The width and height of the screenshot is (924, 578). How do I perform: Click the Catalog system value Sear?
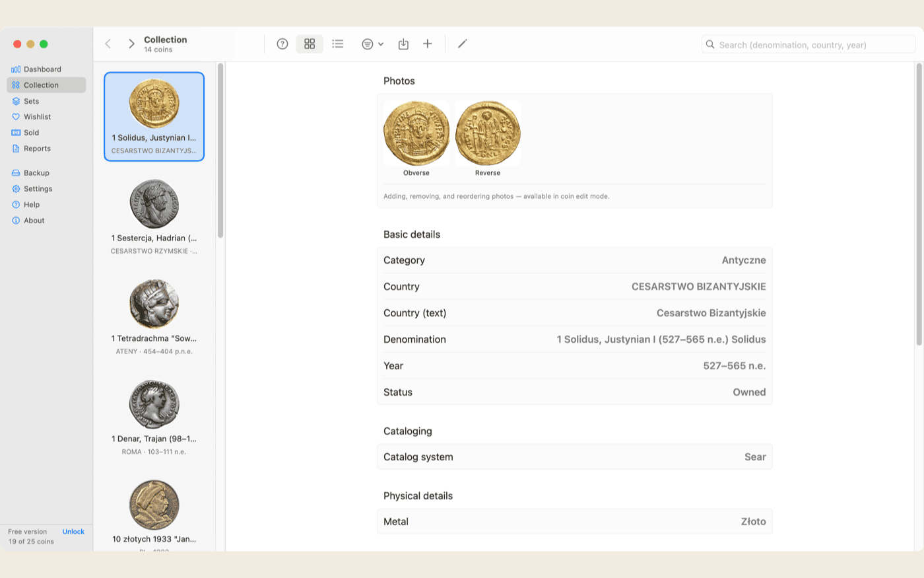(755, 457)
